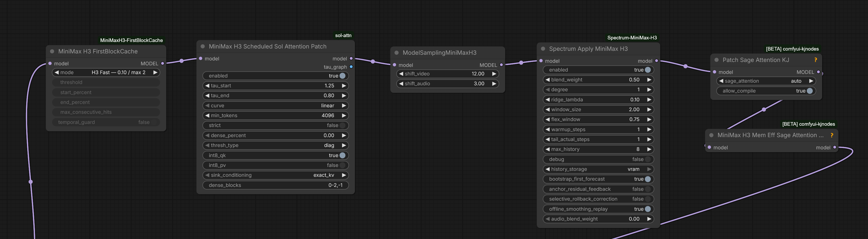Decrease flex_window with its left arrow
The width and height of the screenshot is (868, 239).
point(547,119)
